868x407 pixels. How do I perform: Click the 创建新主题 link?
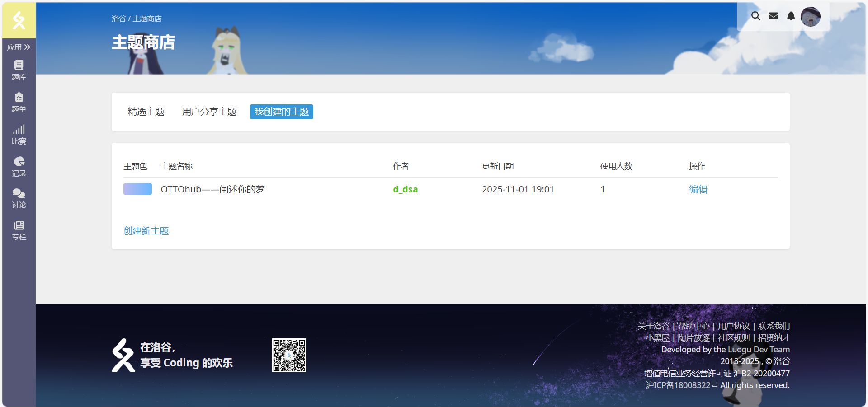click(x=146, y=231)
